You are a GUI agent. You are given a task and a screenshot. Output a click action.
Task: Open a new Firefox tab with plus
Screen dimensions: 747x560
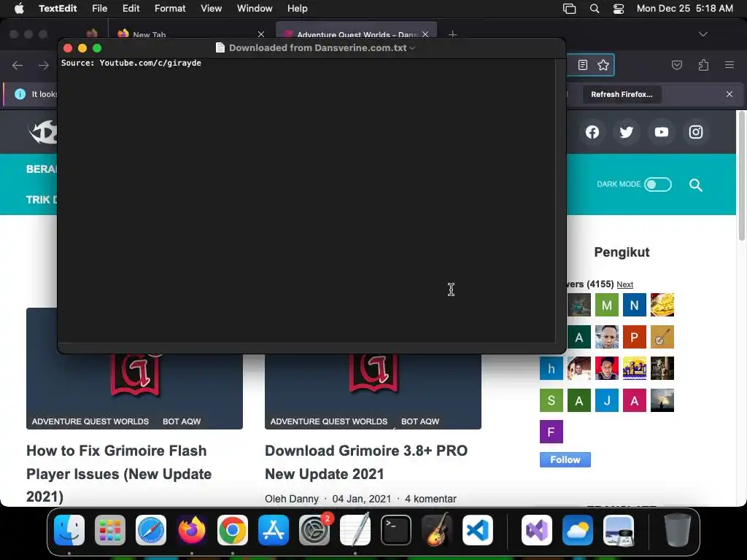[x=452, y=34]
